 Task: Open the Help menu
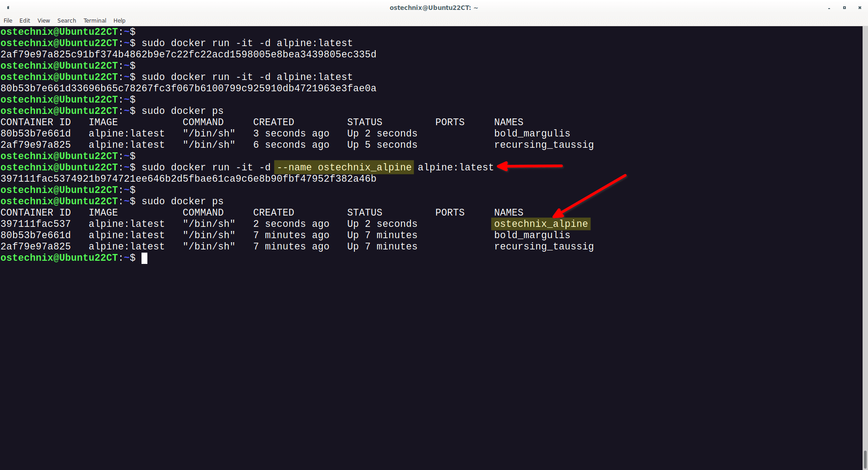click(119, 20)
